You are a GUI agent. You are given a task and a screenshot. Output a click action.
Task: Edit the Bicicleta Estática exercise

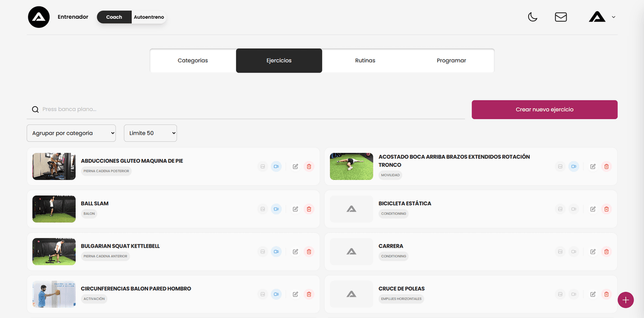[593, 209]
